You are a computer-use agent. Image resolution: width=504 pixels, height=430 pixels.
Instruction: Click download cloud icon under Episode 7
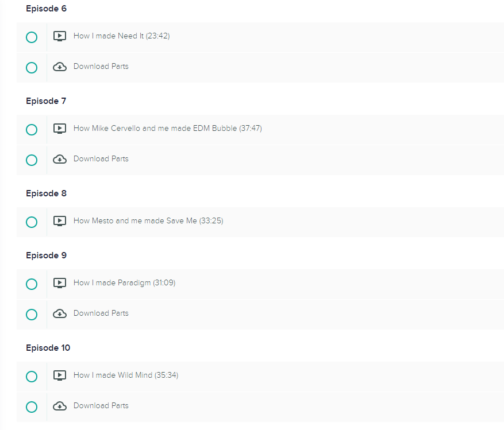coord(59,159)
